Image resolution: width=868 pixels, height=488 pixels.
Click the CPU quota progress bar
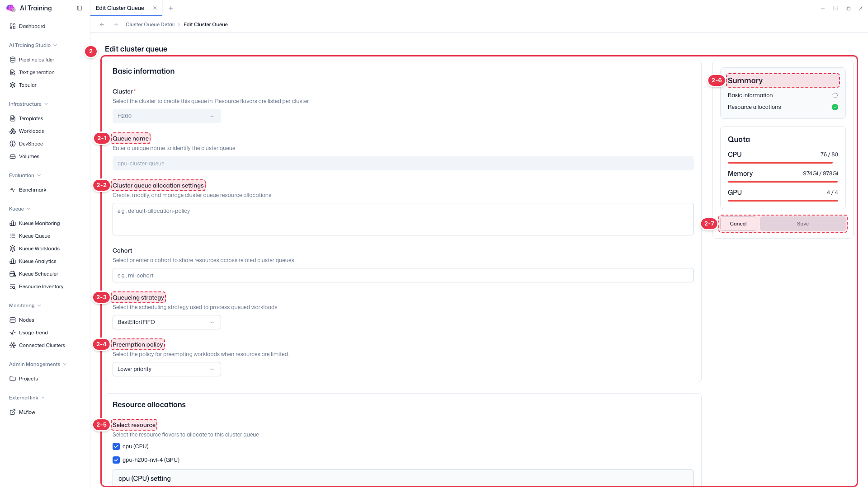tap(783, 163)
